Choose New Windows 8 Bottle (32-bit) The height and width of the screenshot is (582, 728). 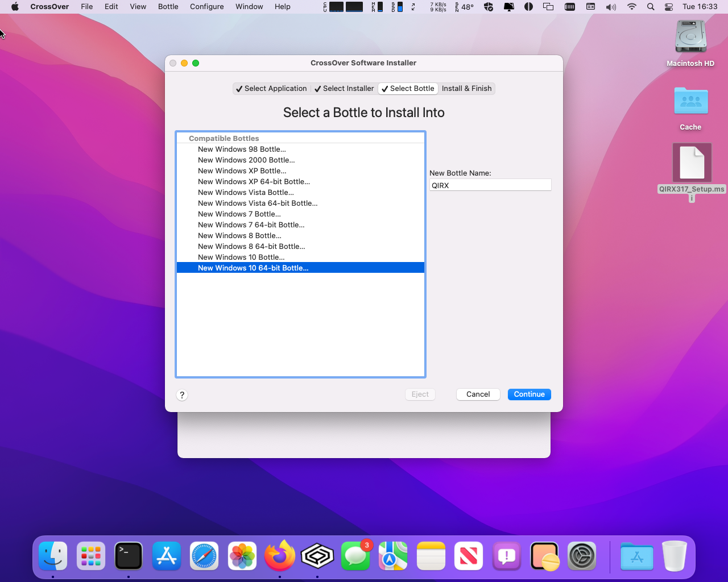(300, 236)
